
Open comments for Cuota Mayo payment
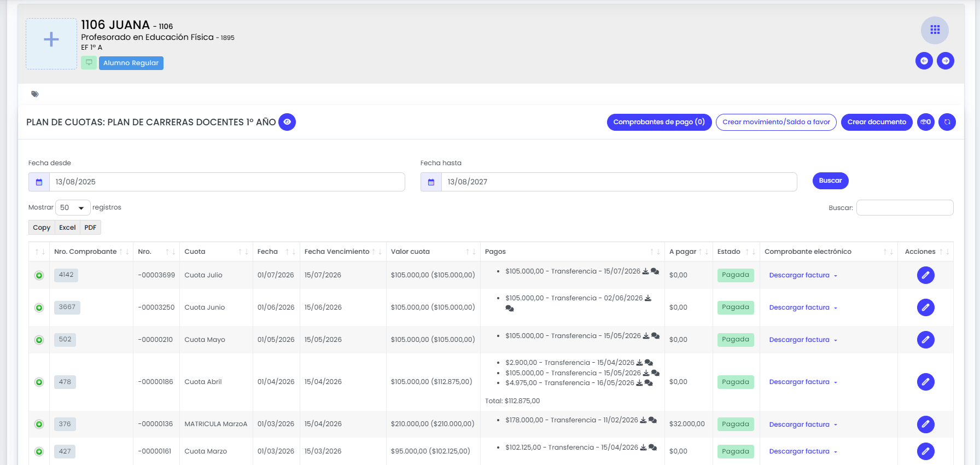[655, 336]
